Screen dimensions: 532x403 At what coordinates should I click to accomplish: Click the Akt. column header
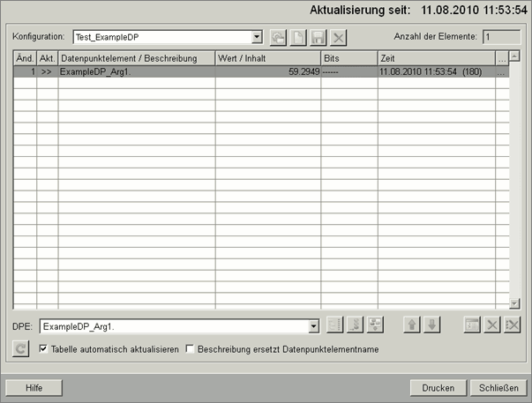[47, 58]
